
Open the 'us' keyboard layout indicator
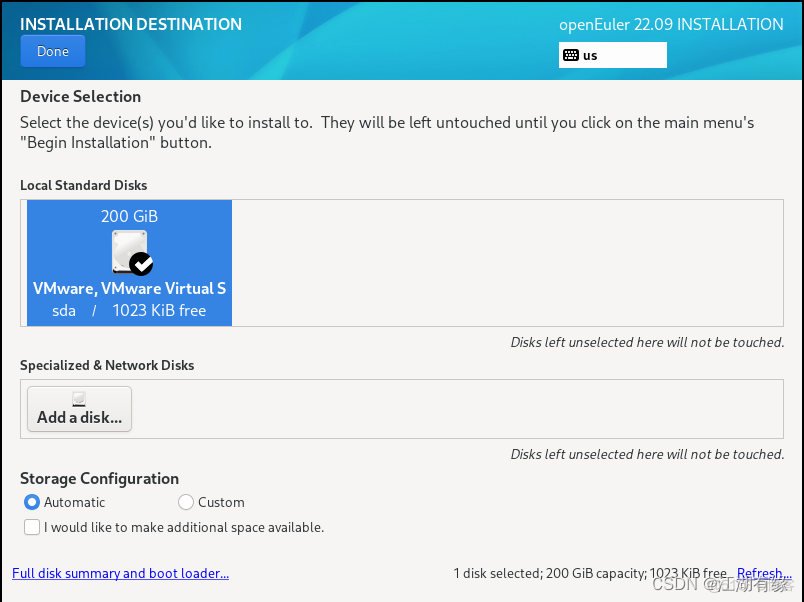pyautogui.click(x=612, y=55)
